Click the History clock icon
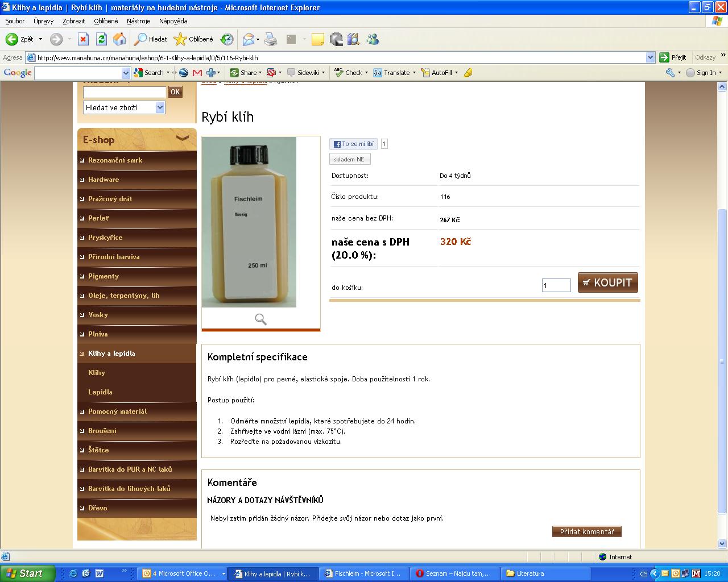This screenshot has height=582, width=728. coord(227,39)
